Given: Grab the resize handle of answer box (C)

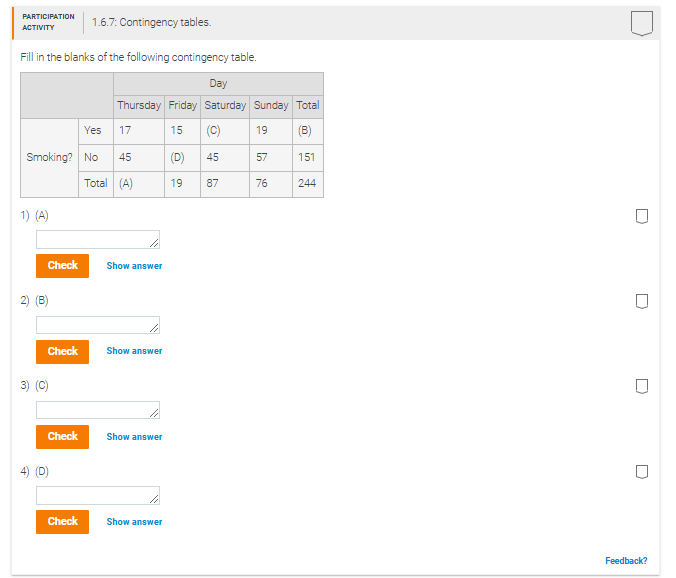Looking at the screenshot, I should pyautogui.click(x=154, y=413).
